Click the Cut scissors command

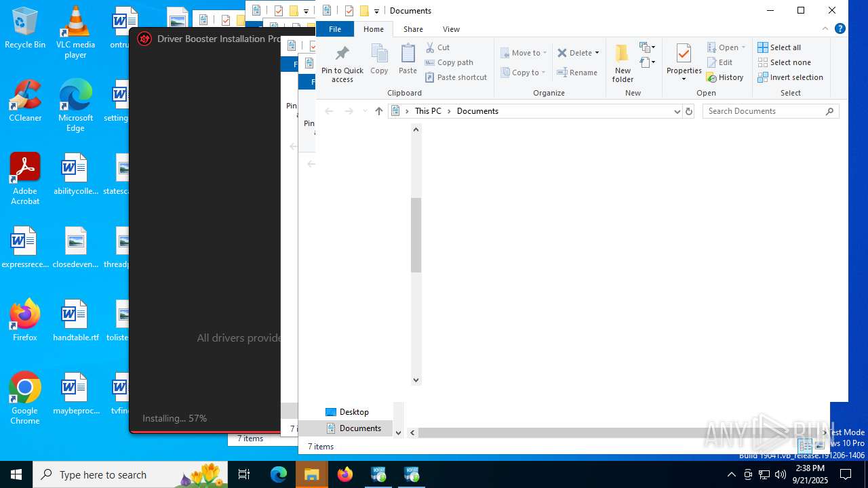click(437, 47)
